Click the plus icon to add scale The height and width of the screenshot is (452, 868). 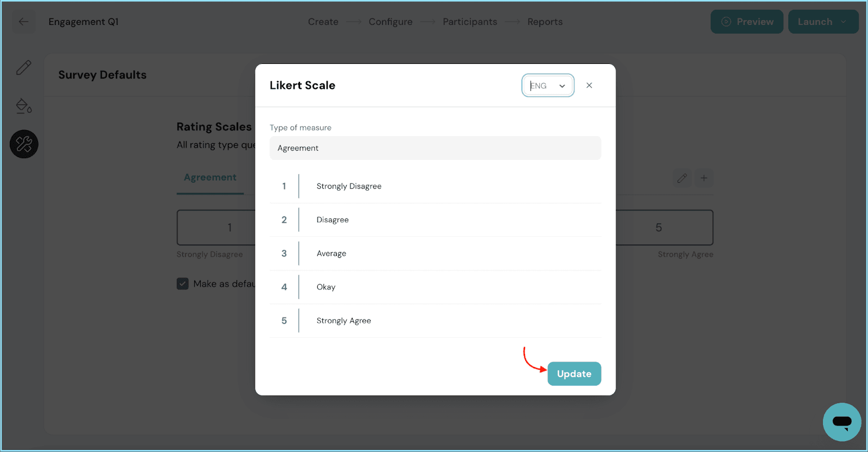pyautogui.click(x=704, y=178)
